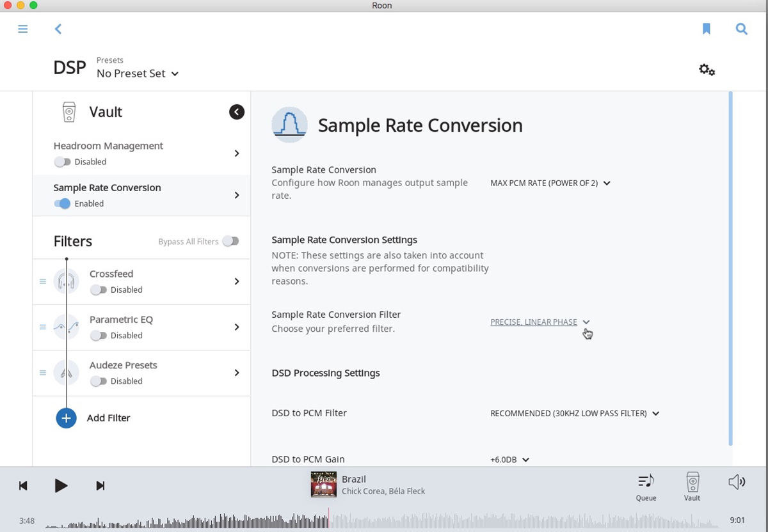This screenshot has width=768, height=532.
Task: Click the red playhead position marker
Action: click(328, 519)
